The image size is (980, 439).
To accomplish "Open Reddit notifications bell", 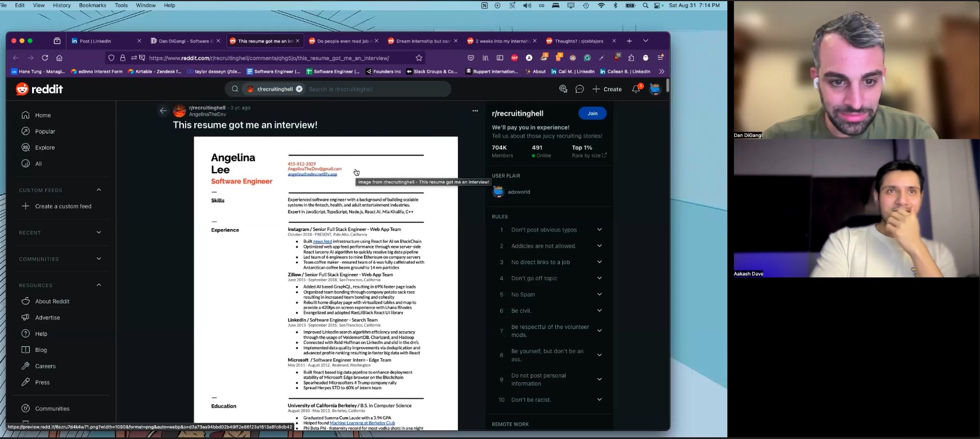I will [x=636, y=89].
